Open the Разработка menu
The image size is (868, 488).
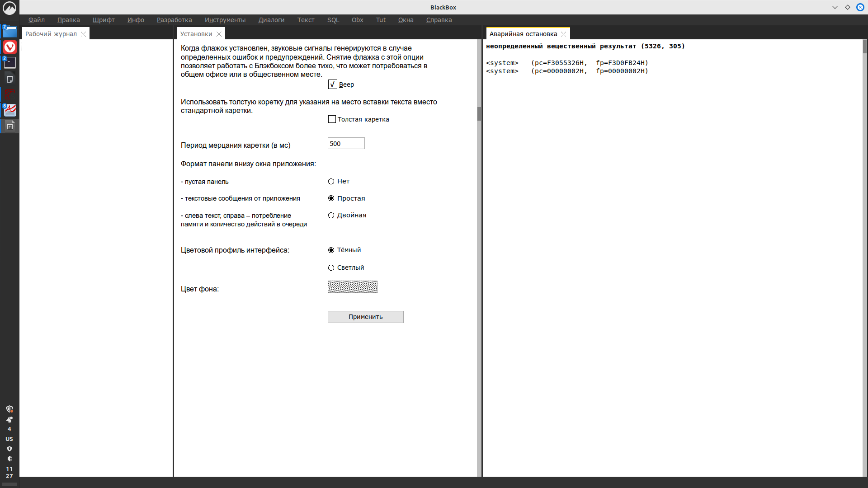coord(174,20)
